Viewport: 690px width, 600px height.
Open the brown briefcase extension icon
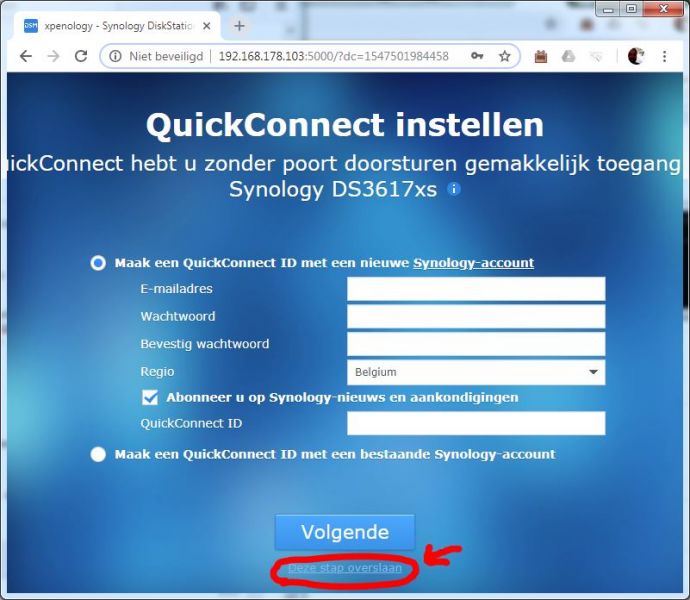click(x=541, y=56)
